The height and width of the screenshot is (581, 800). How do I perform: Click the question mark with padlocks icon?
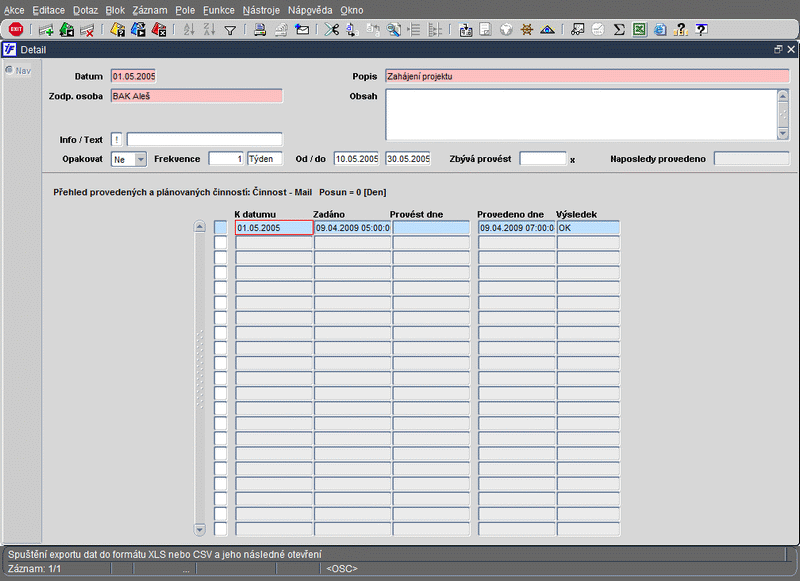coord(681,30)
